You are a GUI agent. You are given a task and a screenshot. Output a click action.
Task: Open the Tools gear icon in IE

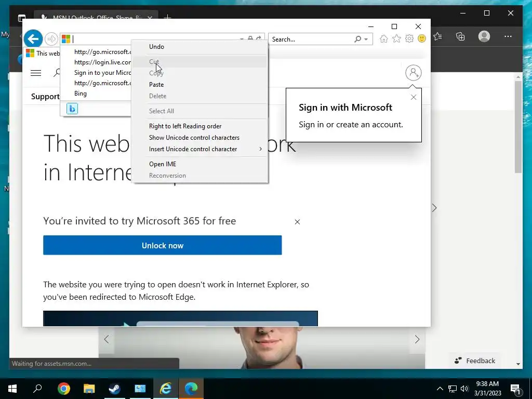click(x=409, y=38)
